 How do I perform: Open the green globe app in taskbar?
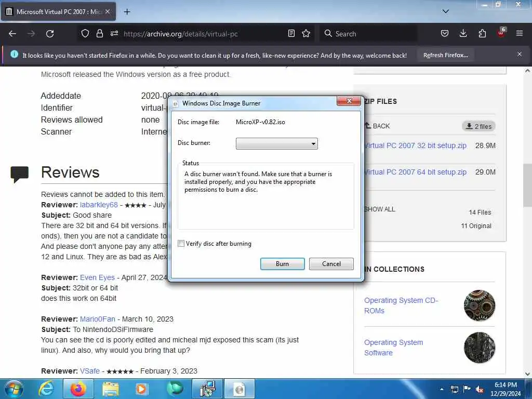tap(175, 389)
